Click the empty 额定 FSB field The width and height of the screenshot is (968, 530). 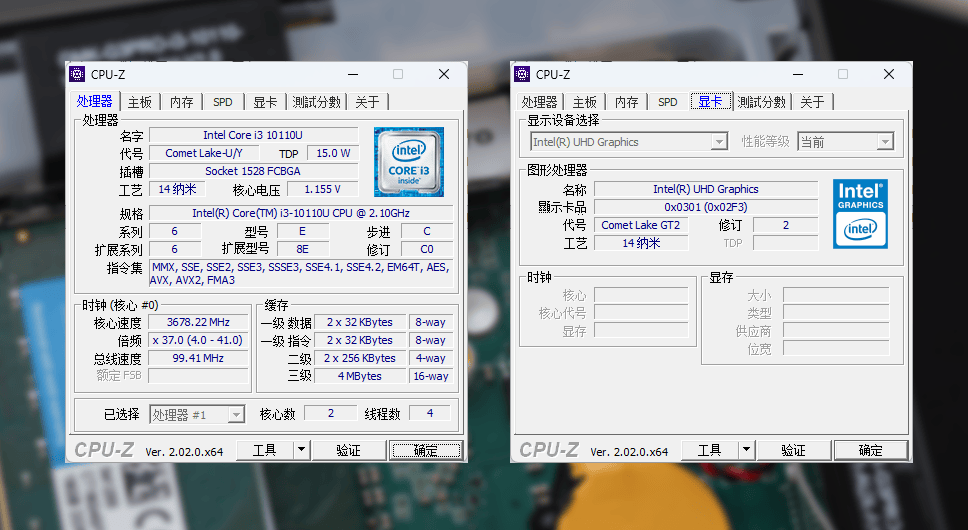(198, 376)
